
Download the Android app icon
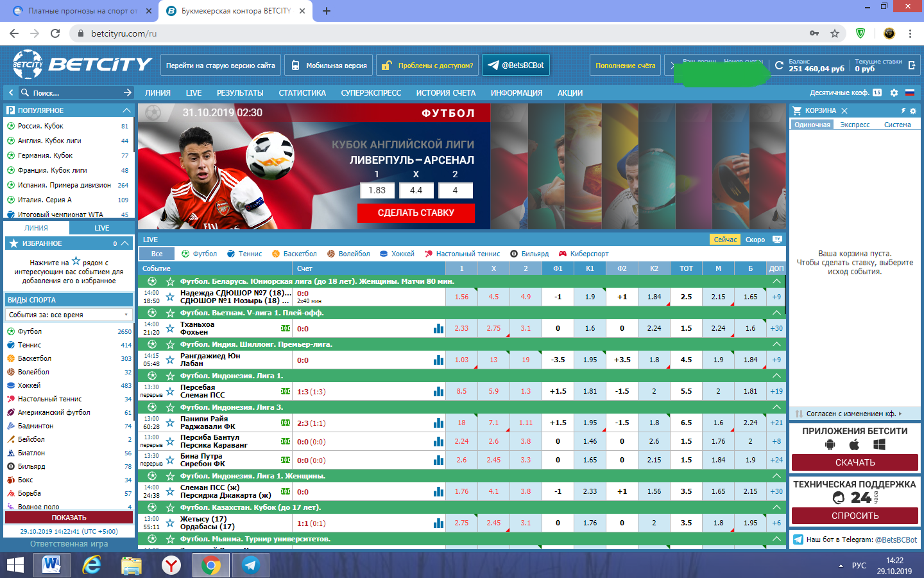pyautogui.click(x=830, y=444)
